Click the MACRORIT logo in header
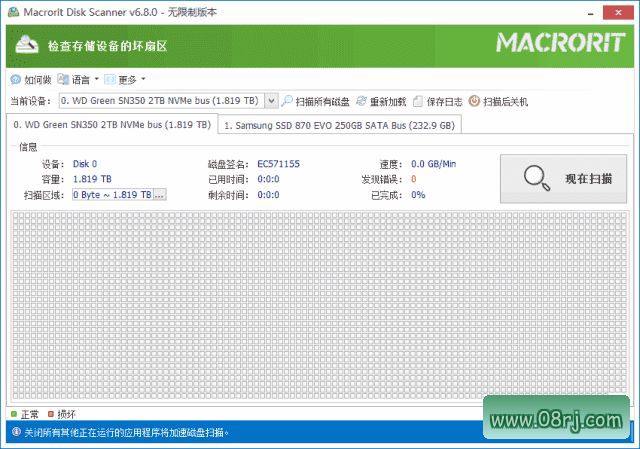The width and height of the screenshot is (640, 449). click(x=560, y=43)
